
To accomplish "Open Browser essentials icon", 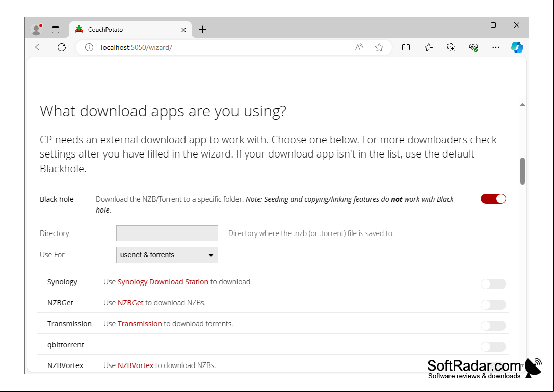I will [473, 47].
